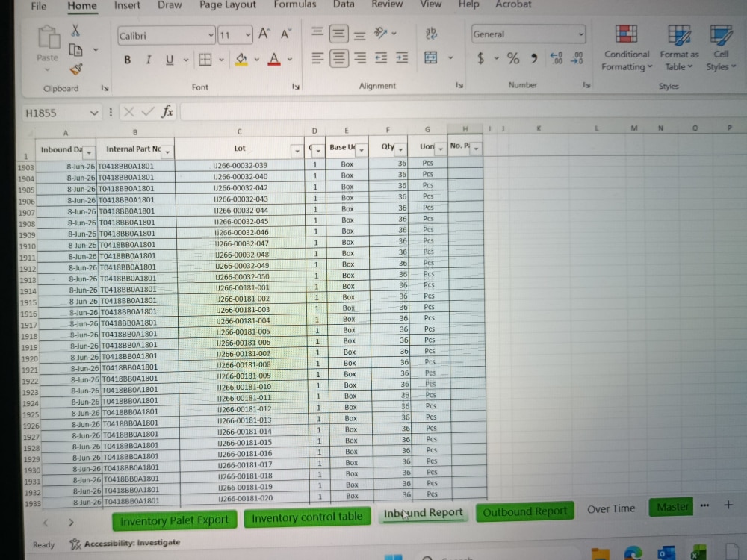Apply red Font Color
Screen dimensions: 747x560
tap(274, 60)
